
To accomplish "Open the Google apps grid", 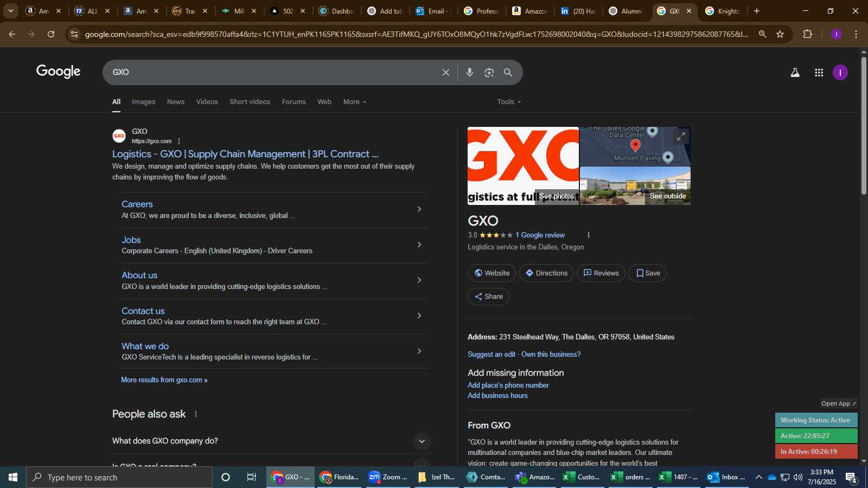I will coord(819,72).
